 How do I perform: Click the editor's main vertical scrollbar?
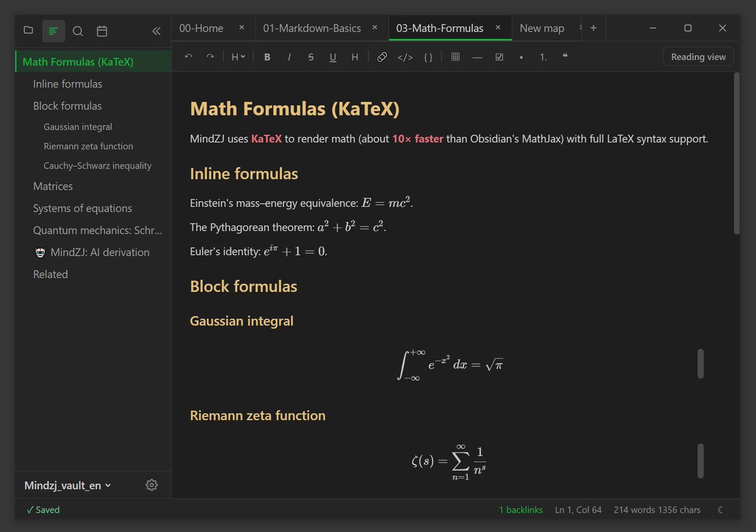point(736,154)
